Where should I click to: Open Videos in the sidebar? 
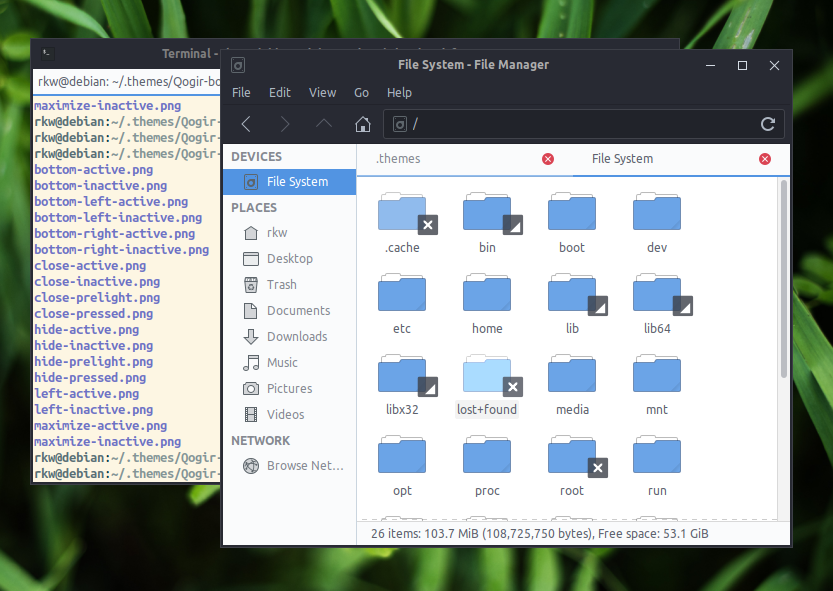pyautogui.click(x=290, y=415)
